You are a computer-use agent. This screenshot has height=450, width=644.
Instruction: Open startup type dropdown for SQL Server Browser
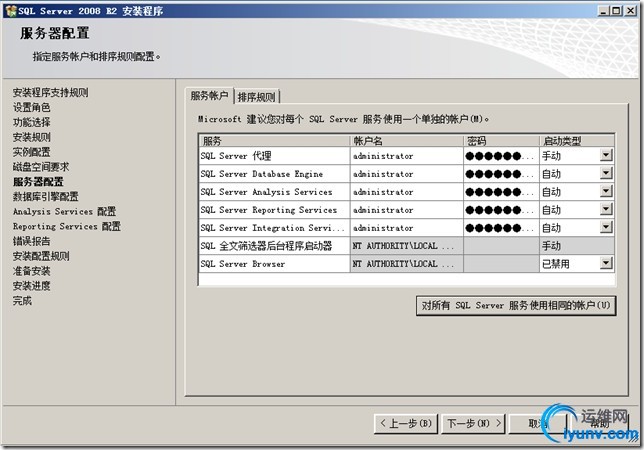coord(606,263)
